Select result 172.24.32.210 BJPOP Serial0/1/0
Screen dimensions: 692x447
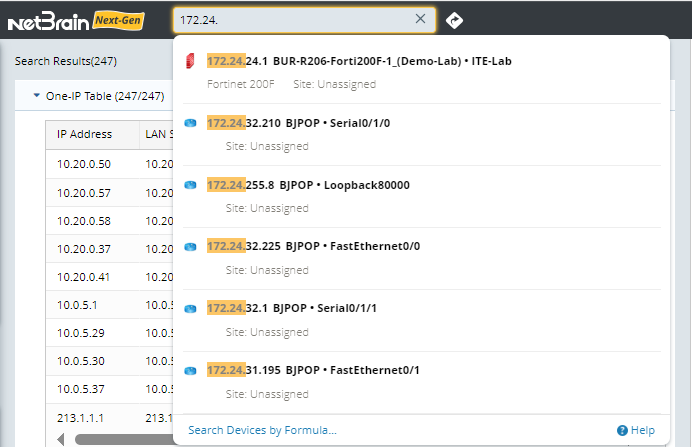[422, 135]
